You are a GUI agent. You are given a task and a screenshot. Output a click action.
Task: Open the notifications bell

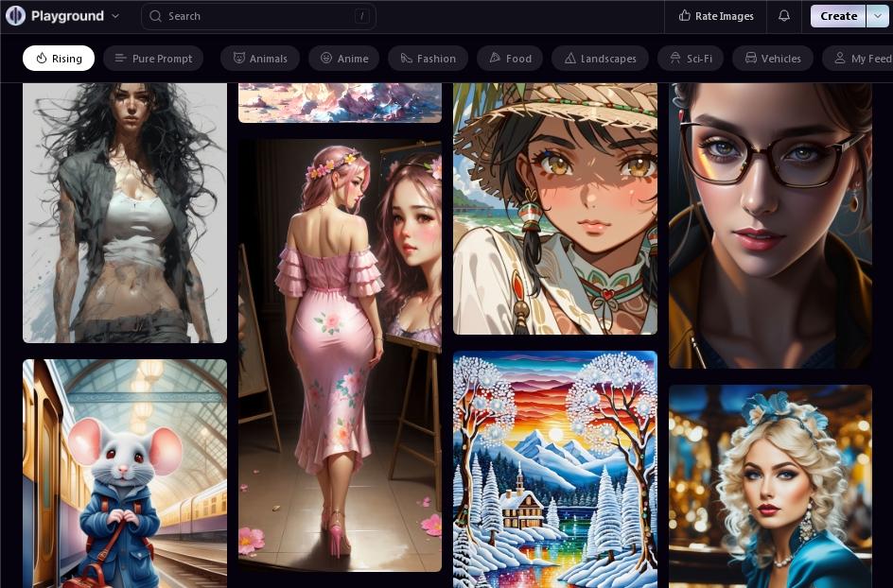tap(784, 16)
